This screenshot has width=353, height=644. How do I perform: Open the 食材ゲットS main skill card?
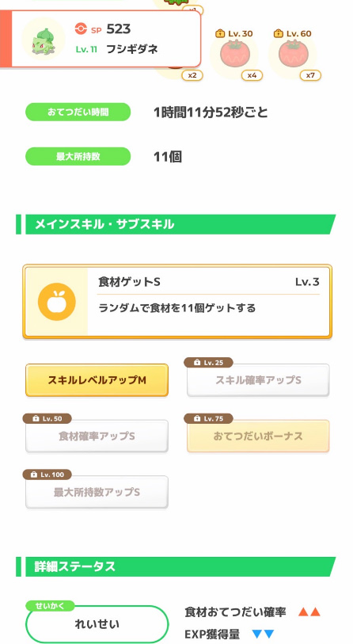tap(177, 302)
